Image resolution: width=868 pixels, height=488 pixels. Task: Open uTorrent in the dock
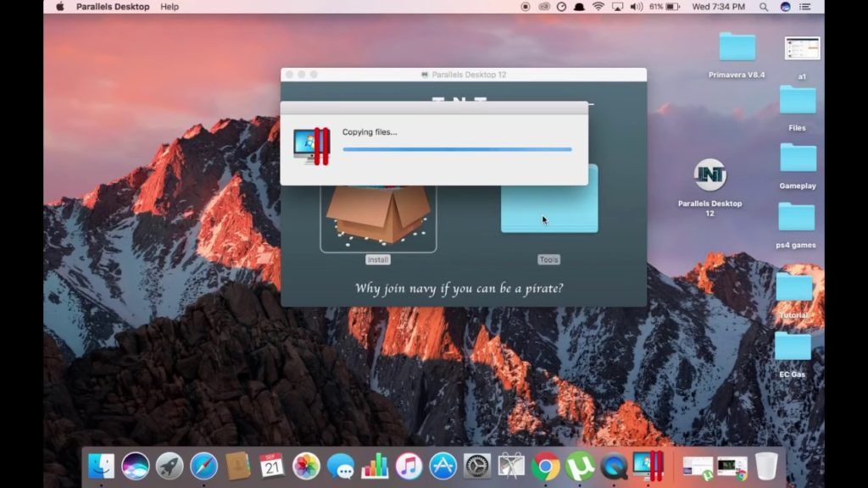coord(580,466)
